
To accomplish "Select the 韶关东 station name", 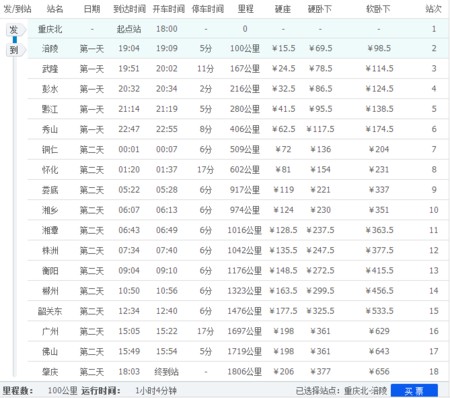I will (x=50, y=311).
